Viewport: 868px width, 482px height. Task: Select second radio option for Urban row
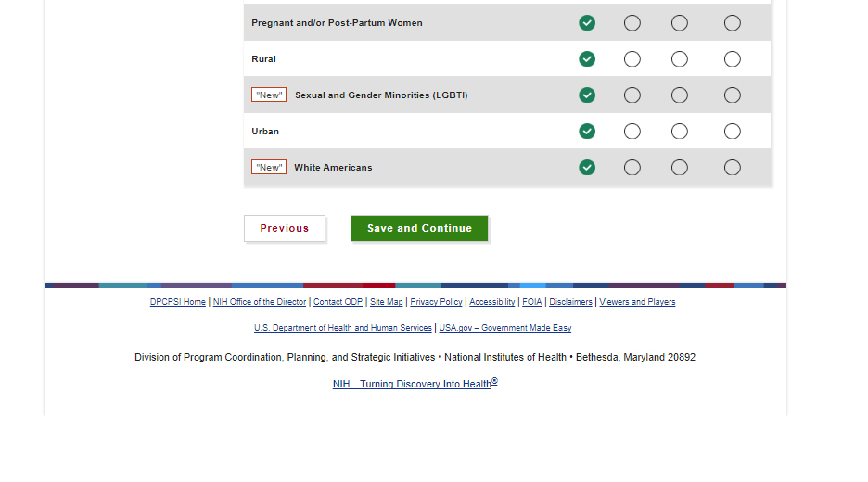[x=632, y=132]
